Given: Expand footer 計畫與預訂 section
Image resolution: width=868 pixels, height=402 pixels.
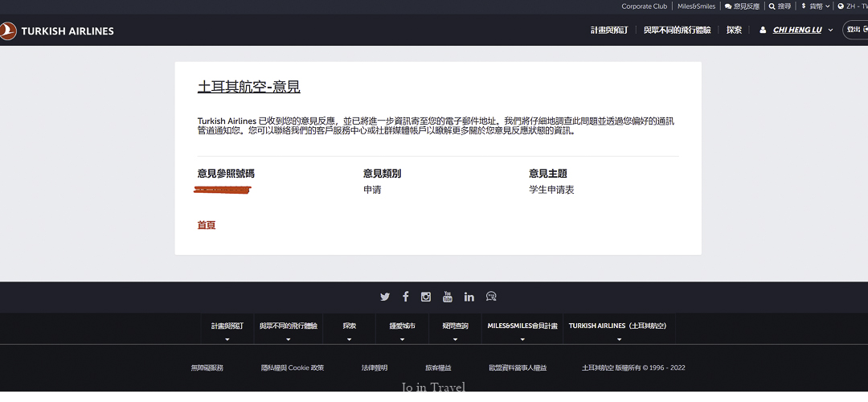Looking at the screenshot, I should click(227, 330).
